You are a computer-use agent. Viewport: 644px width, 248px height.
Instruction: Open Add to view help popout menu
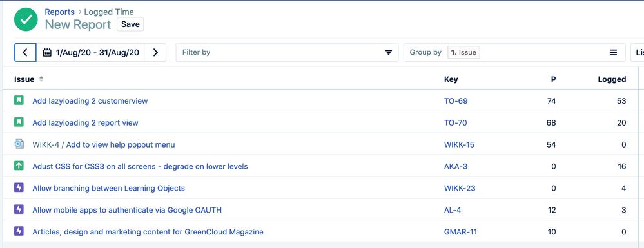pos(121,144)
